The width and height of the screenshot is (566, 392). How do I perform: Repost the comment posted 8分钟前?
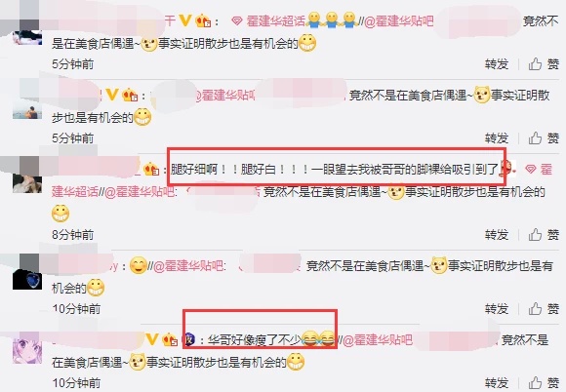497,235
